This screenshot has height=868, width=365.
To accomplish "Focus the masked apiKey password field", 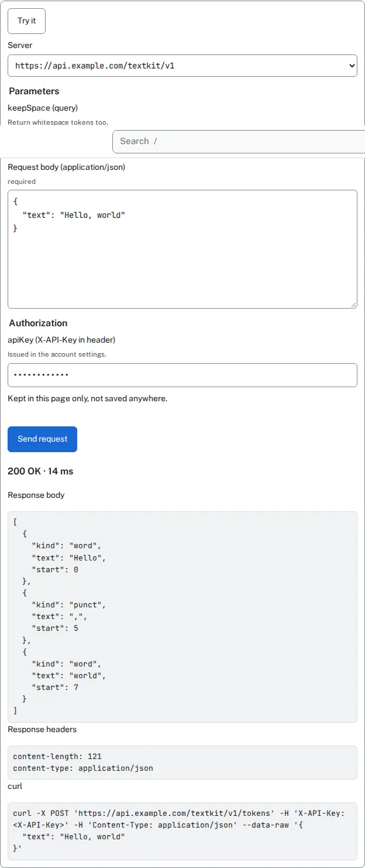I will (x=182, y=375).
